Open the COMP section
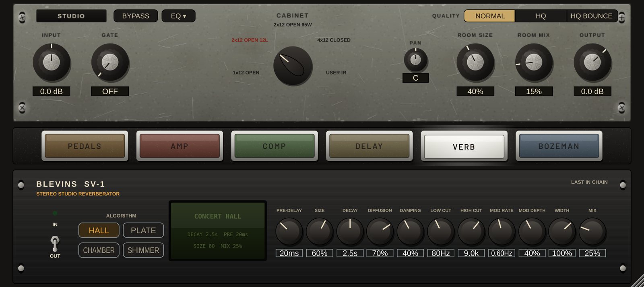Viewport: 644px width, 287px height. (x=275, y=146)
